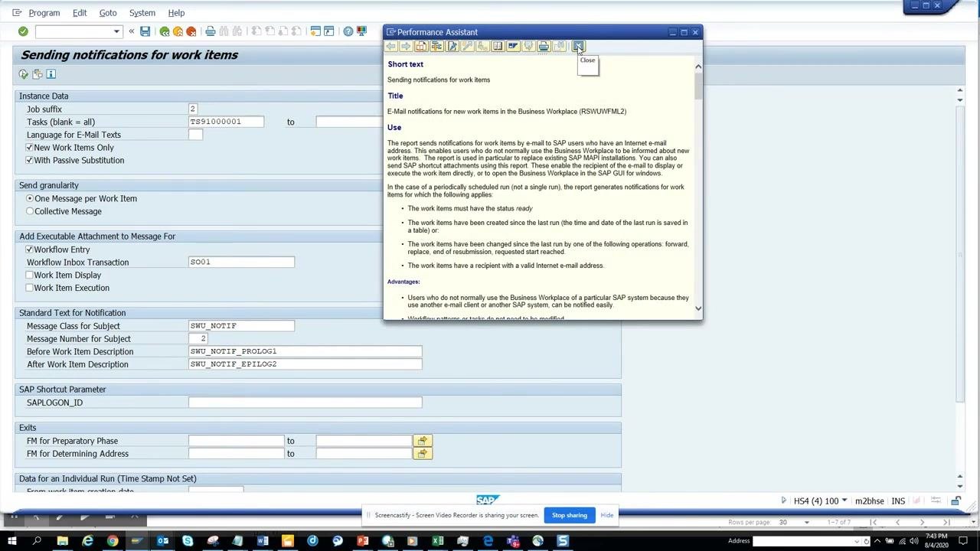Click the Language for E-Mail Texts field
The width and height of the screenshot is (980, 551).
195,135
